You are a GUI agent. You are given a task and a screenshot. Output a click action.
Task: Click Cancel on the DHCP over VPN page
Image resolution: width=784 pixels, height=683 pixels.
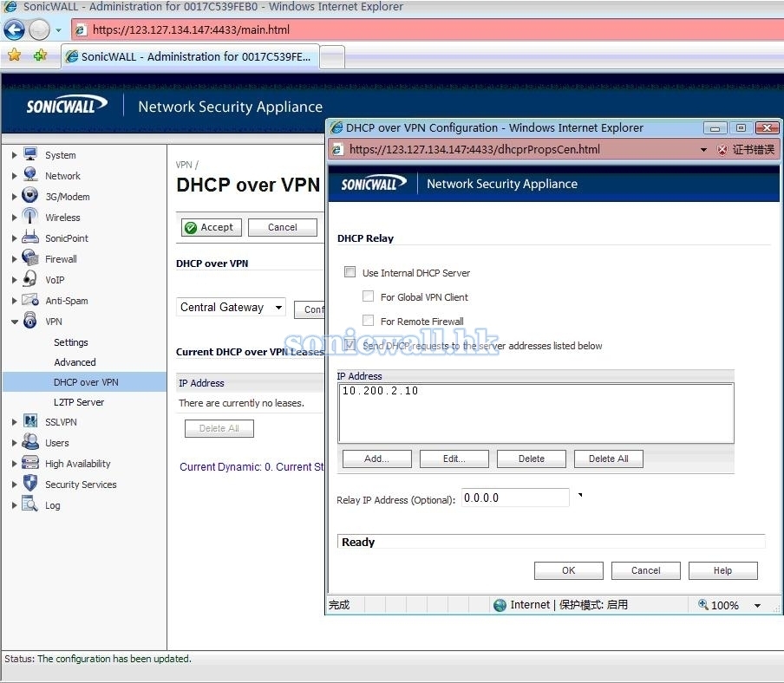[283, 227]
